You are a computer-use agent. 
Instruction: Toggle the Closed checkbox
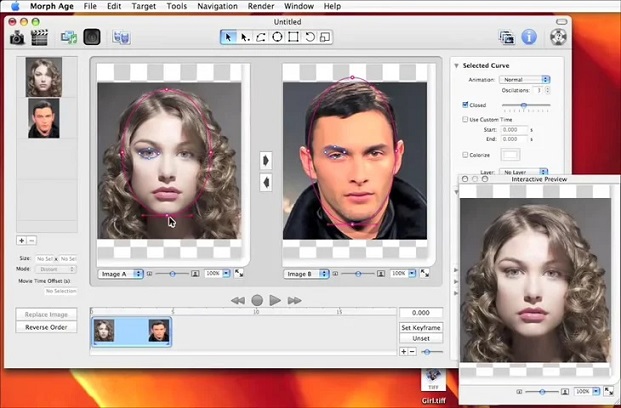tap(465, 105)
